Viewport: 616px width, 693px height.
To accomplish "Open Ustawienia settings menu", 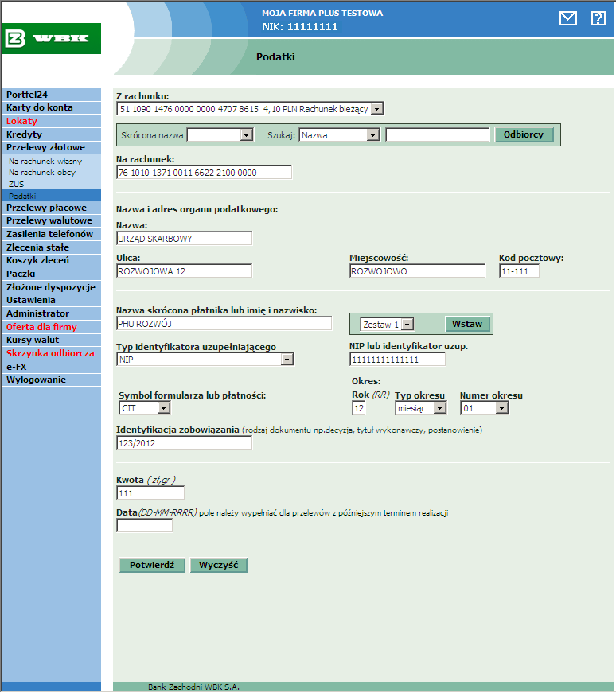I will click(x=51, y=300).
